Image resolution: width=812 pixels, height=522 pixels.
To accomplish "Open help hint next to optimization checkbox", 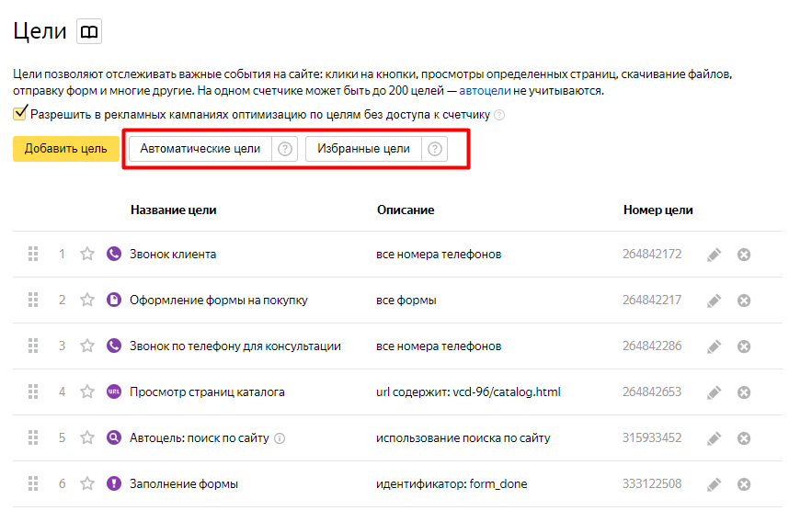I will point(499,115).
